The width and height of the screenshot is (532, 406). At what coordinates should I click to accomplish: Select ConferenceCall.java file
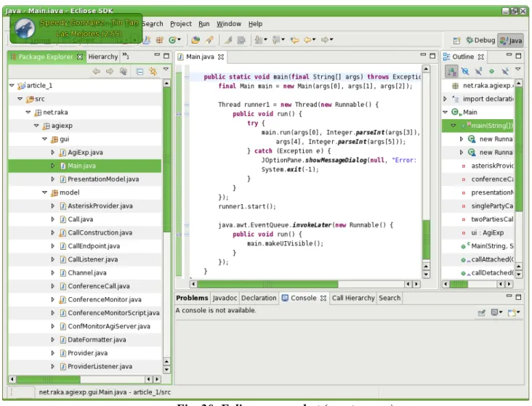[x=99, y=286]
